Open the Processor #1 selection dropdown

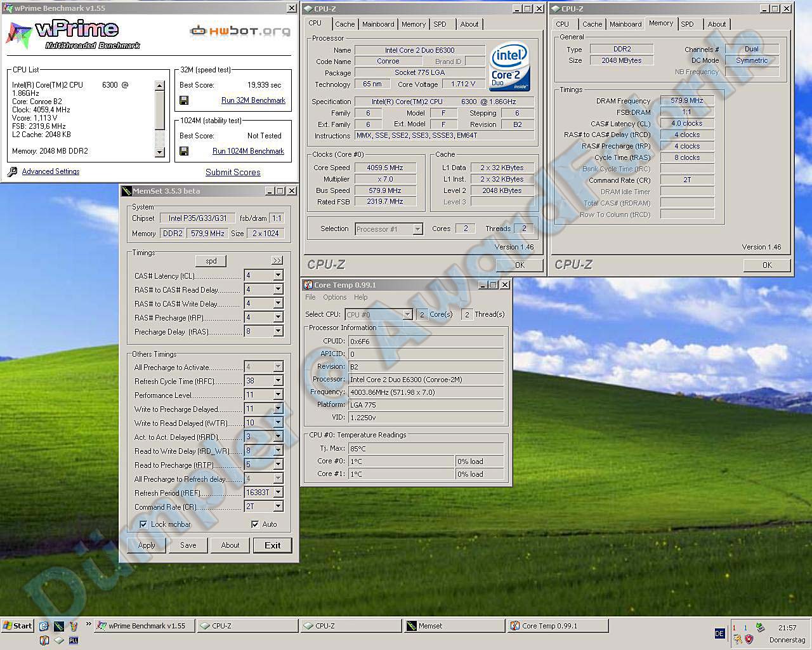click(x=417, y=229)
